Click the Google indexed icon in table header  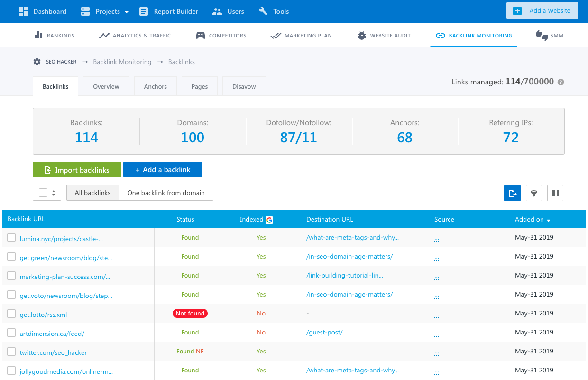click(269, 219)
